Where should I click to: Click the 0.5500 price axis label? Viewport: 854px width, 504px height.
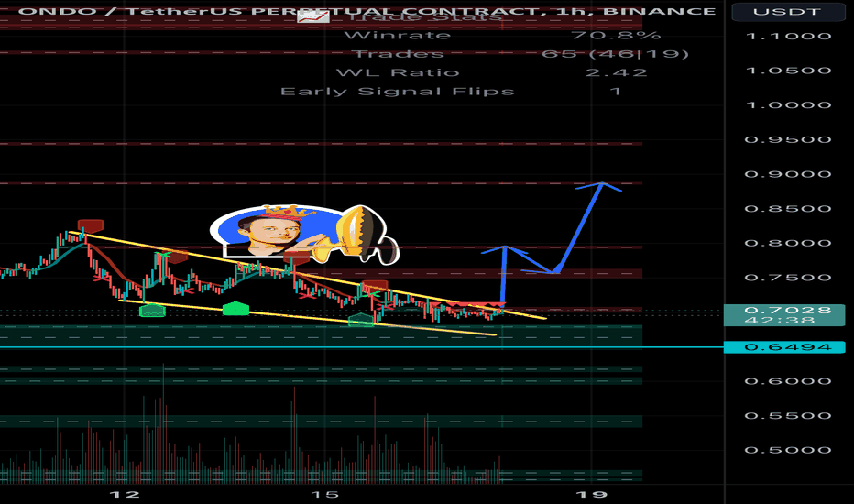(x=788, y=416)
